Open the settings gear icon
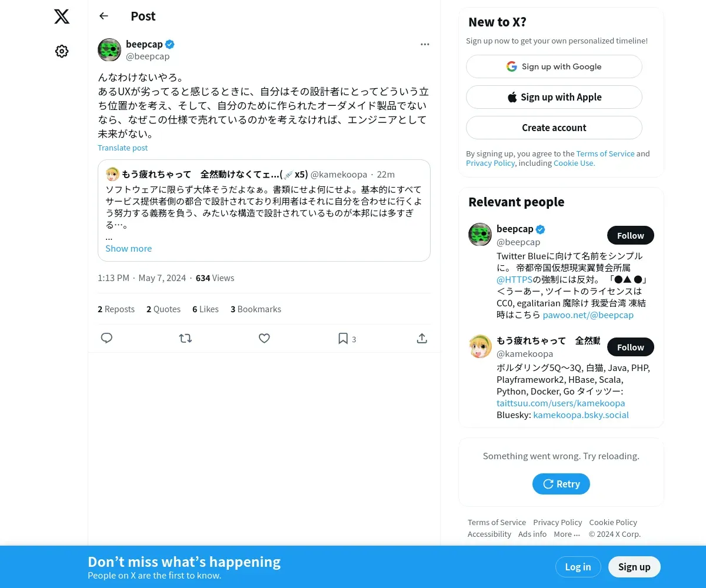 (62, 51)
